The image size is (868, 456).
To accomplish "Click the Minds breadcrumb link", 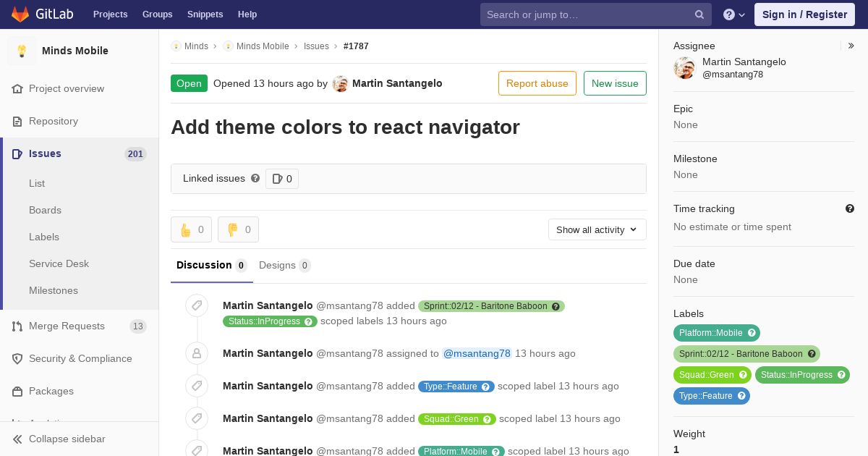I will pyautogui.click(x=196, y=46).
